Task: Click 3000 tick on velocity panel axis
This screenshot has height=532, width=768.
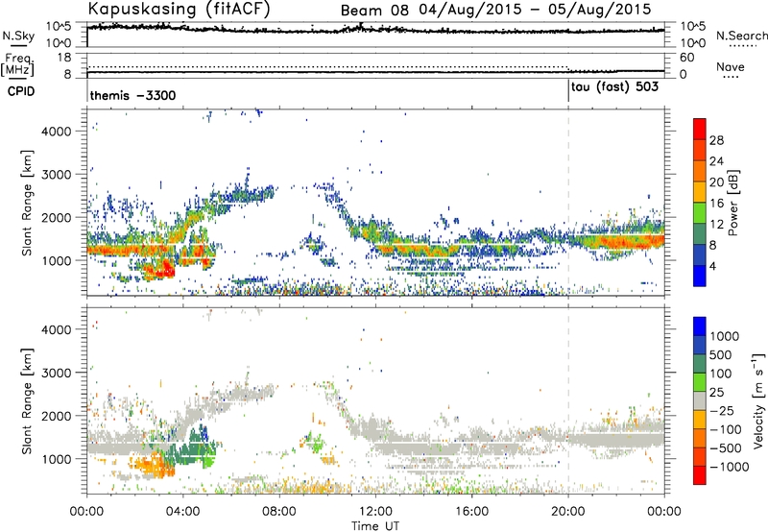Action: point(57,373)
